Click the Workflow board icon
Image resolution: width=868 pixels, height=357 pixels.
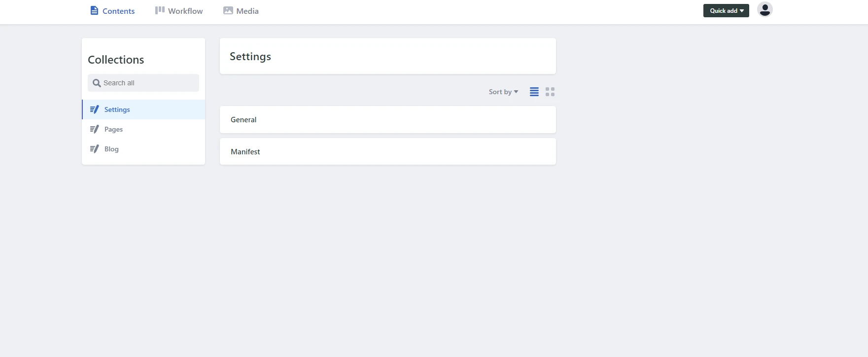point(160,10)
